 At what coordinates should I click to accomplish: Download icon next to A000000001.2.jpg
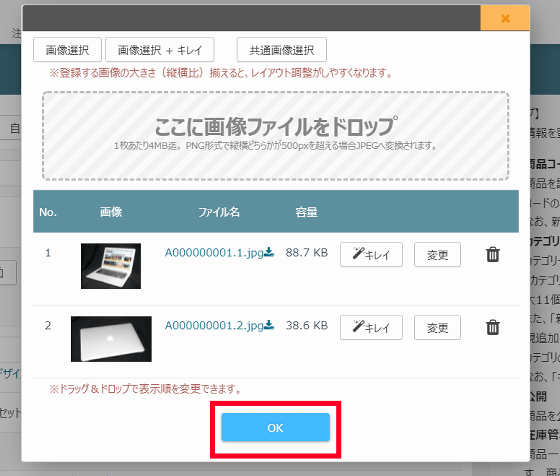pos(269,325)
